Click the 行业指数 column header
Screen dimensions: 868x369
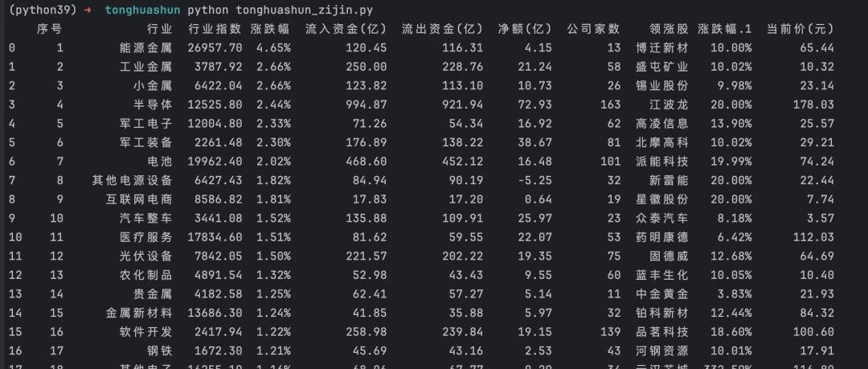(215, 30)
